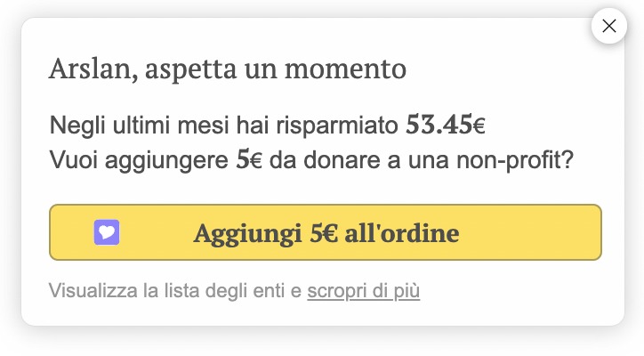Click the word "all'ordine" on the yellow button
644x356 pixels.
(402, 233)
